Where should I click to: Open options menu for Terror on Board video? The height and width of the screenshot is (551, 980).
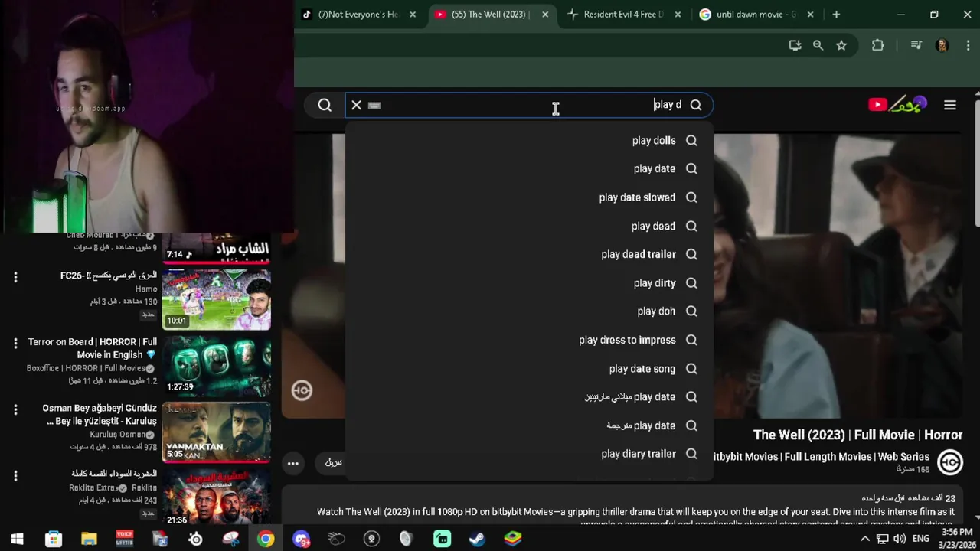click(15, 344)
